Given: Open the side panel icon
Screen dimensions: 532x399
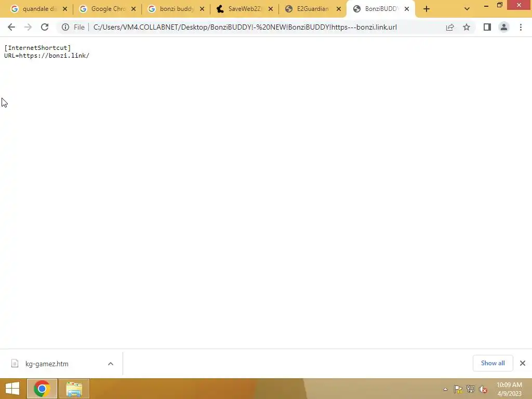Looking at the screenshot, I should pos(487,27).
